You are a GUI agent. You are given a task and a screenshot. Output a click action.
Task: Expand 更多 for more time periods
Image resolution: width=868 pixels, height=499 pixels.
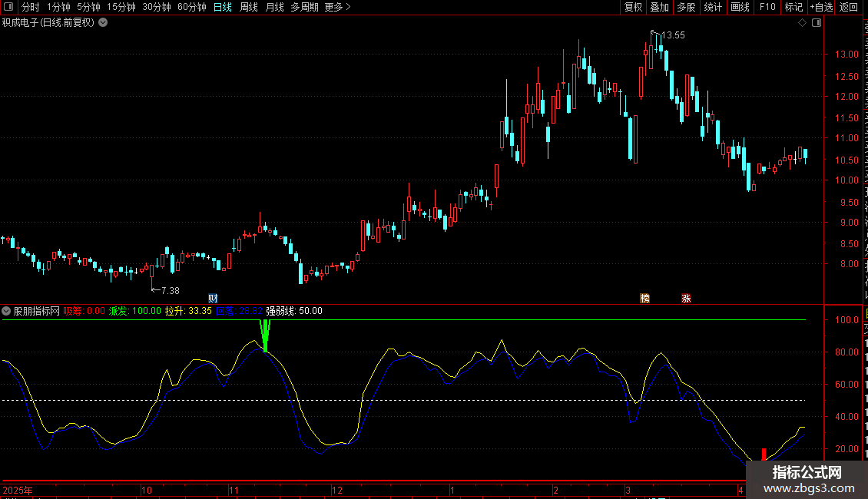pos(337,7)
